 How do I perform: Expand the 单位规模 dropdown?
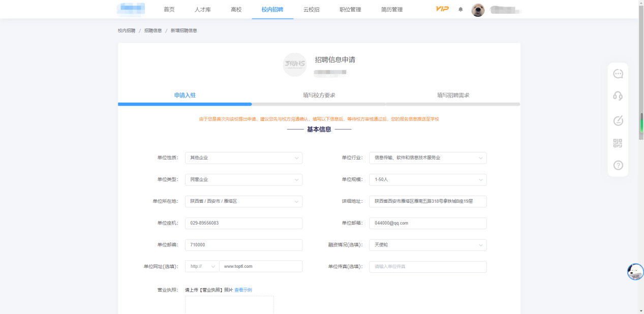tap(427, 180)
